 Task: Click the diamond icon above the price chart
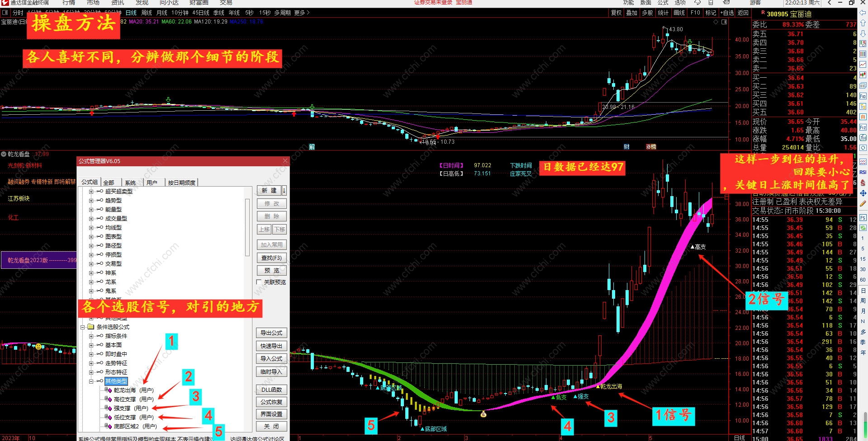pyautogui.click(x=716, y=22)
